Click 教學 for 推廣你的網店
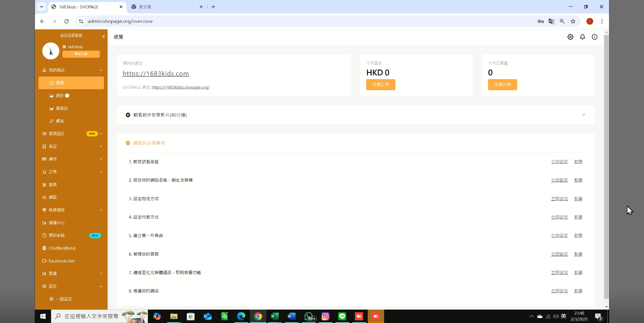The width and height of the screenshot is (644, 323). click(x=578, y=291)
